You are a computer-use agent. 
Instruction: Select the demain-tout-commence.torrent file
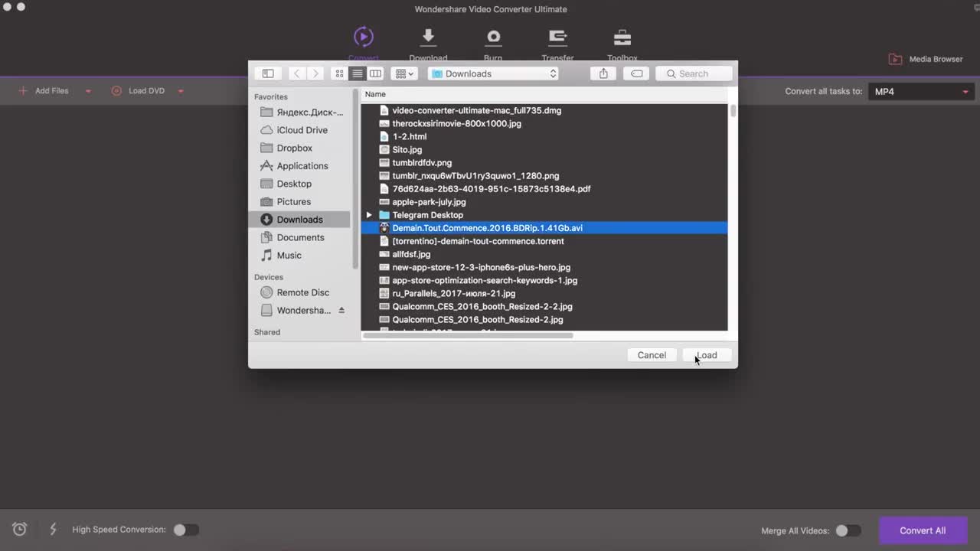point(544,241)
